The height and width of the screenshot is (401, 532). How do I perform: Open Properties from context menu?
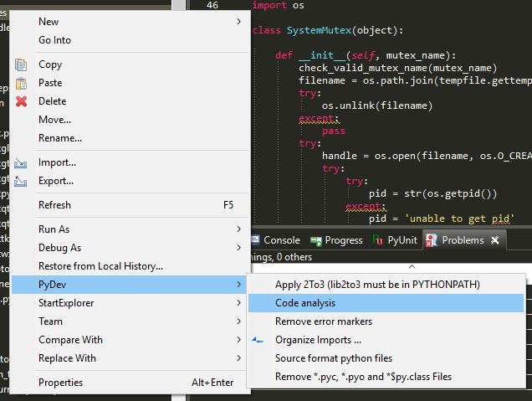[x=130, y=383]
